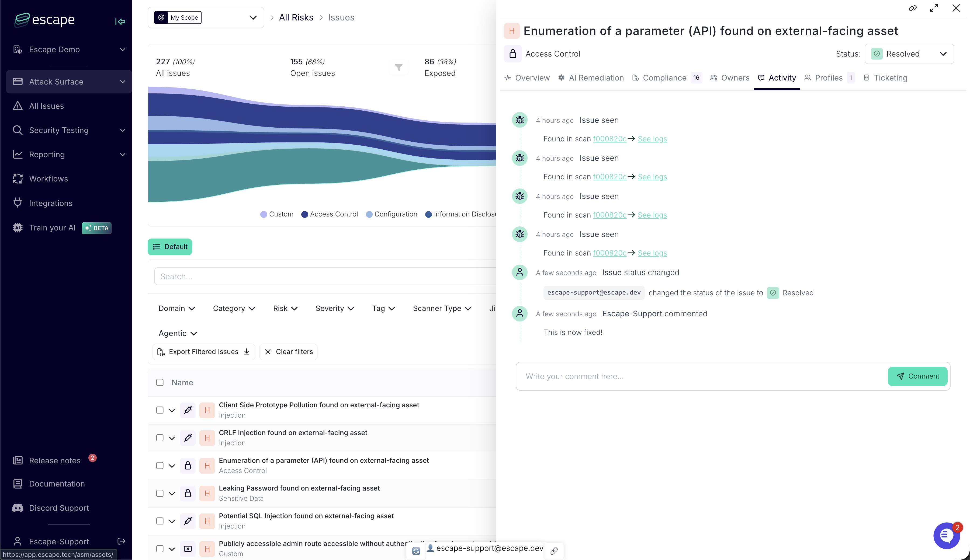The image size is (970, 560).
Task: Expand the Severity filter dropdown
Action: (334, 309)
